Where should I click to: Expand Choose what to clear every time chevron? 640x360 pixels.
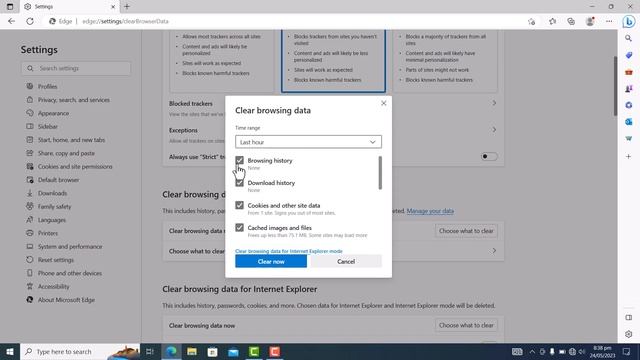click(x=494, y=251)
